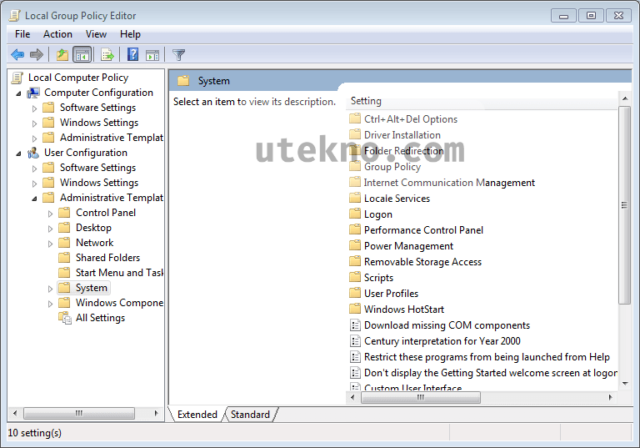This screenshot has height=448, width=640.
Task: Expand Administrative Templates under Computer Configuration
Action: 34,139
